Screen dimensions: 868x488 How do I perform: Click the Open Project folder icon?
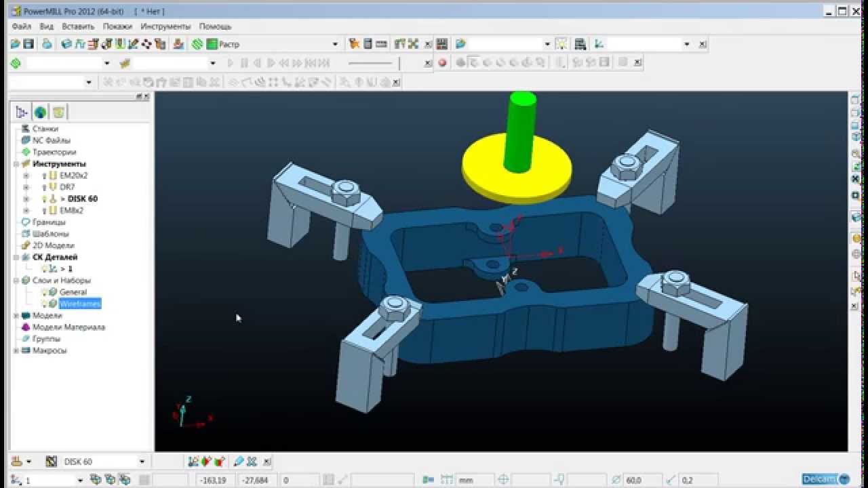16,44
